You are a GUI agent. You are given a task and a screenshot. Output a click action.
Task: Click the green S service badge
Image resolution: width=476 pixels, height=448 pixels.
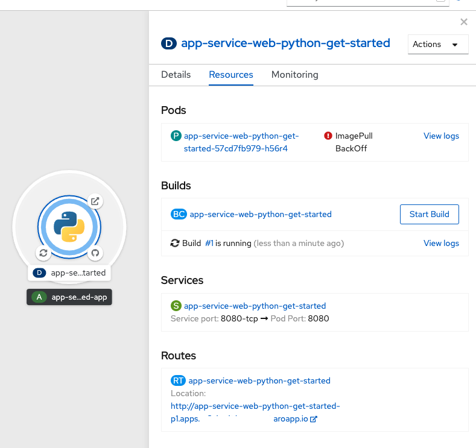176,306
